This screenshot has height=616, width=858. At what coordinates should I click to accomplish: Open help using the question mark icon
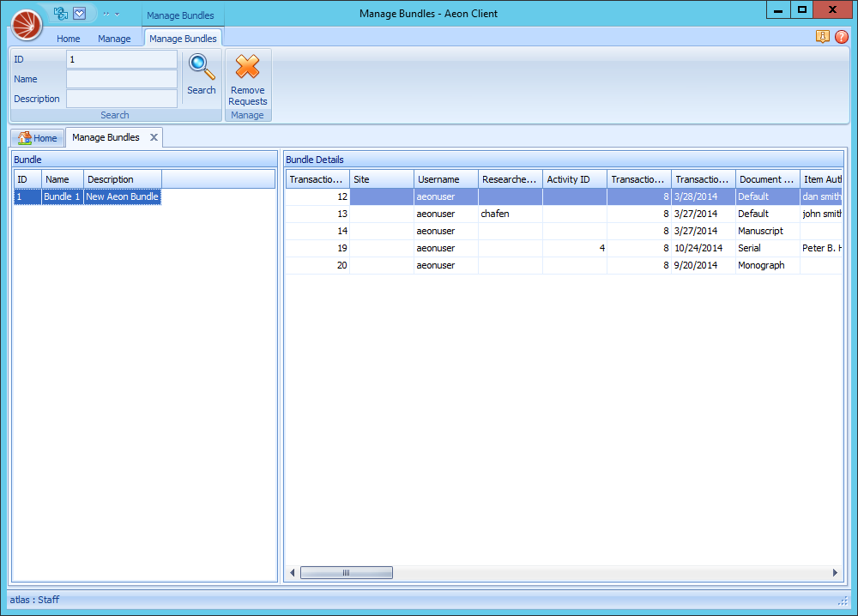[842, 37]
